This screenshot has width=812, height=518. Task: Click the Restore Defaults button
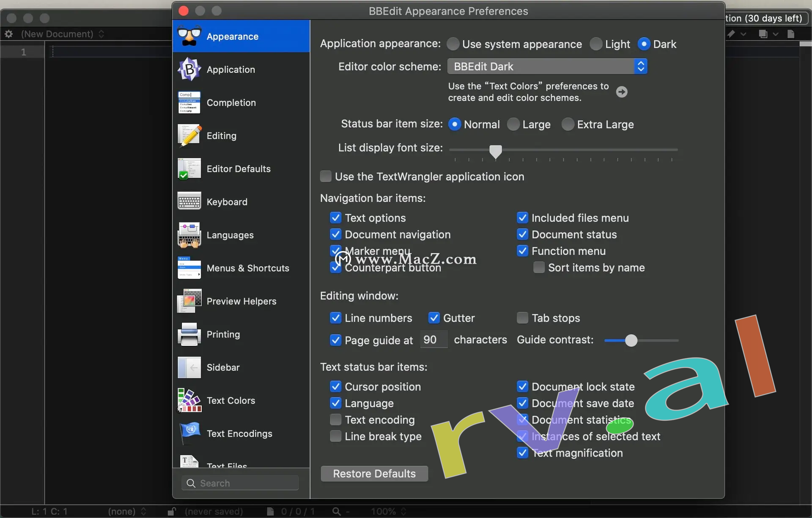point(374,474)
